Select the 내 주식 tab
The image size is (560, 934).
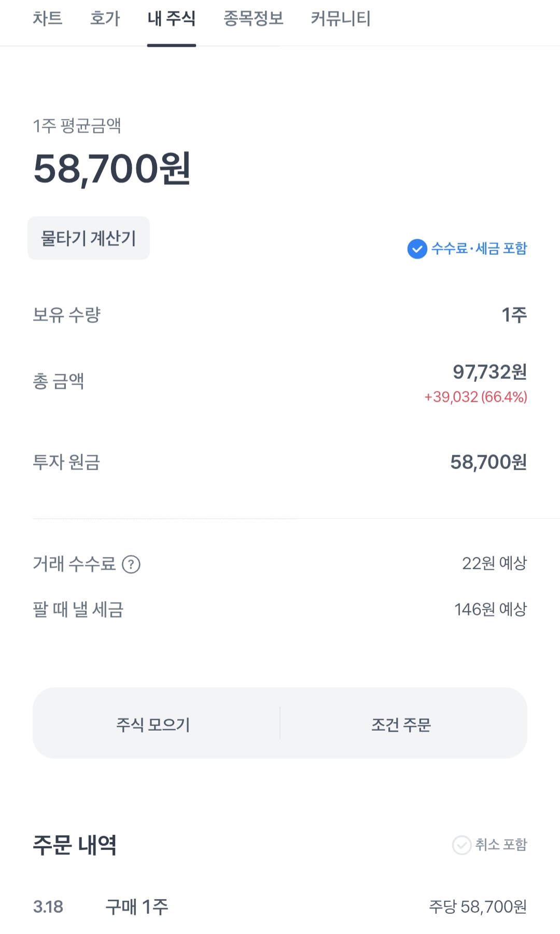171,19
